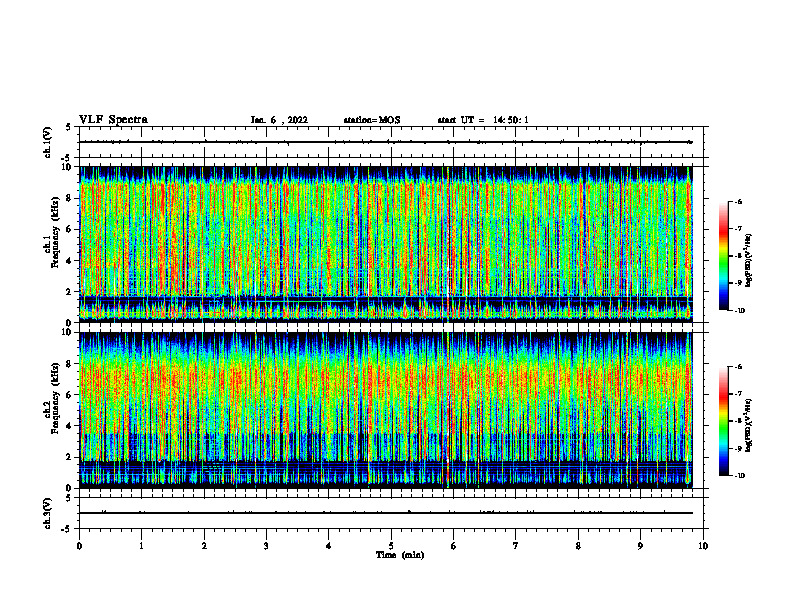Click the ch.1 spectrogram plot area
The image size is (792, 612).
[x=386, y=244]
